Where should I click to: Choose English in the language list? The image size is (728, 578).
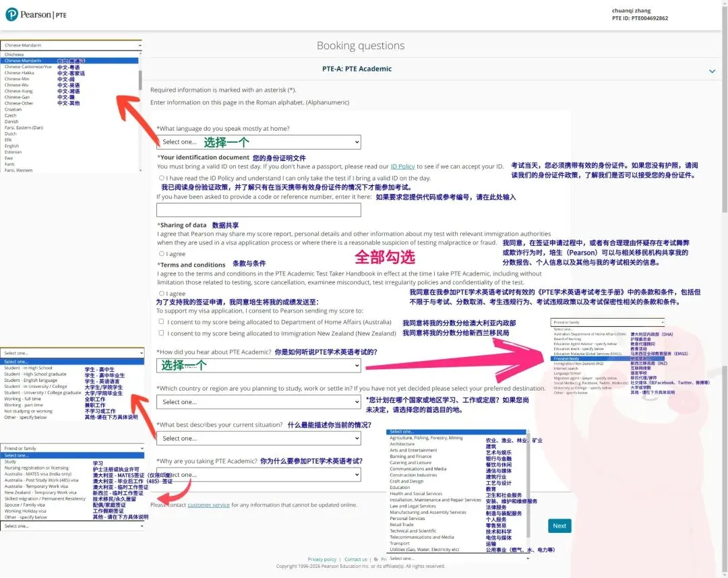pyautogui.click(x=11, y=146)
